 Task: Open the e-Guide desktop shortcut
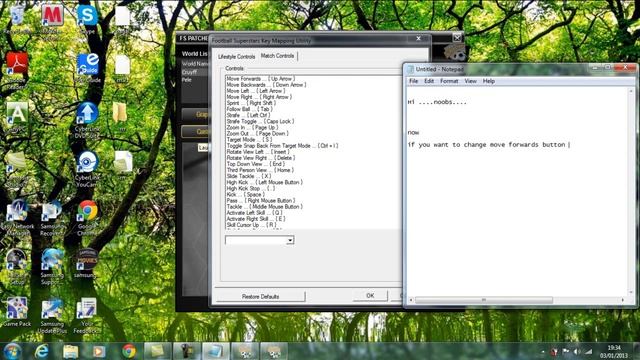pyautogui.click(x=87, y=67)
